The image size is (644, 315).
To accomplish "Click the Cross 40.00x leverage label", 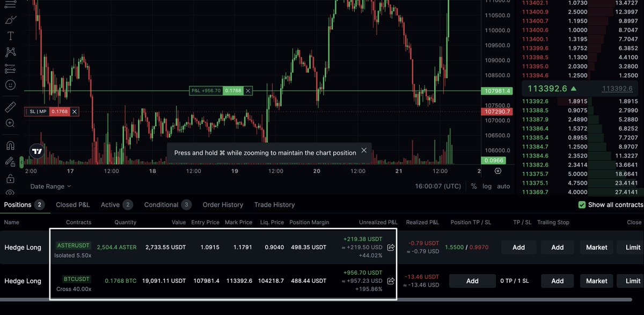I will [x=74, y=289].
